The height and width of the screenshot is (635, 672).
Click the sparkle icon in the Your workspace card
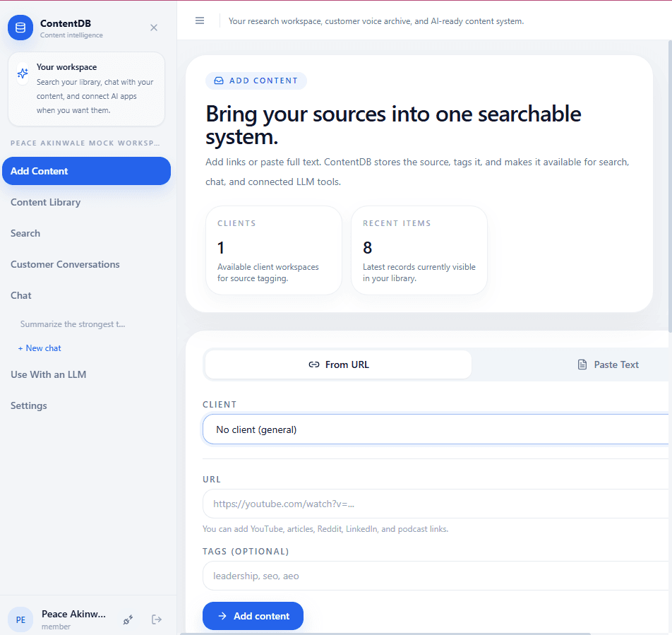(x=23, y=73)
